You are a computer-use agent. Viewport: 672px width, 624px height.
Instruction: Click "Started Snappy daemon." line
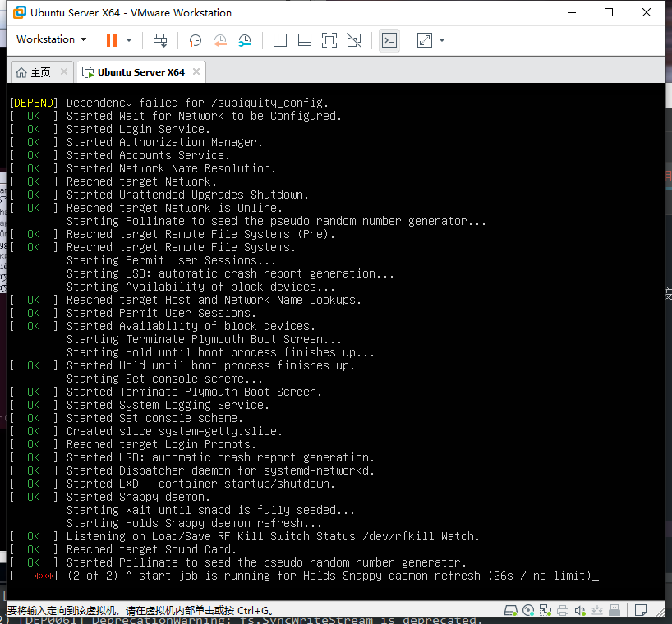(138, 497)
